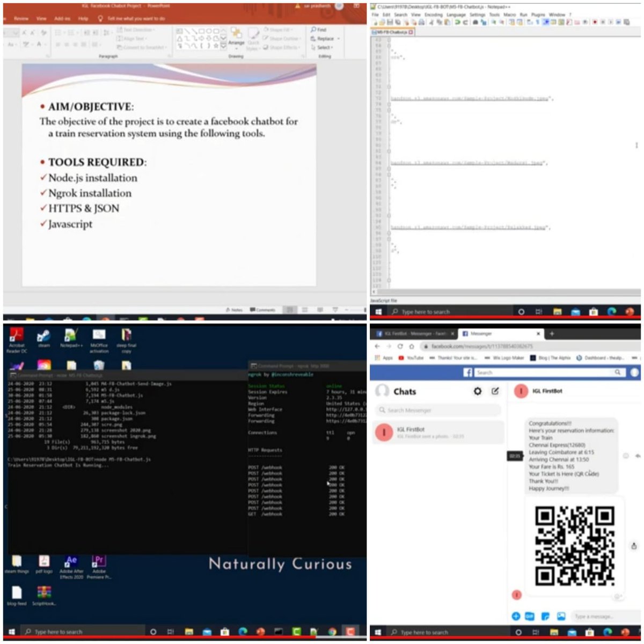This screenshot has height=644, width=644.
Task: Click the share icon beside QR image
Action: (634, 546)
